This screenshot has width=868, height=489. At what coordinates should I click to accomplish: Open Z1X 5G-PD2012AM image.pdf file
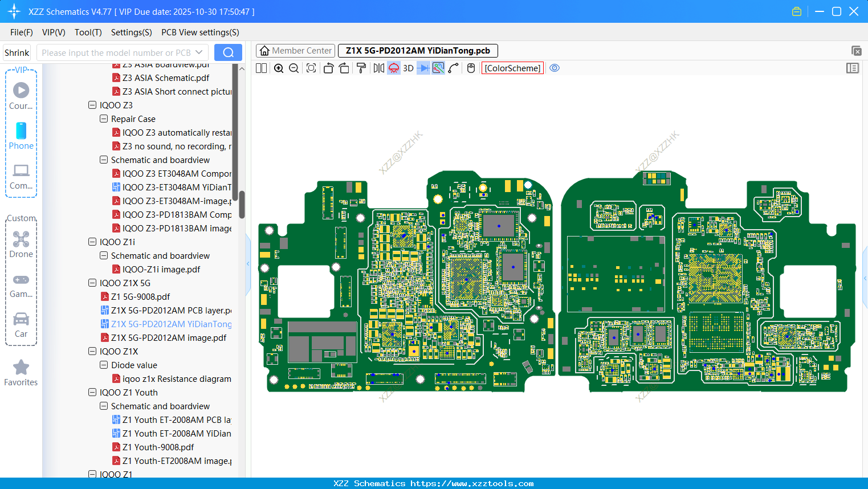point(168,338)
